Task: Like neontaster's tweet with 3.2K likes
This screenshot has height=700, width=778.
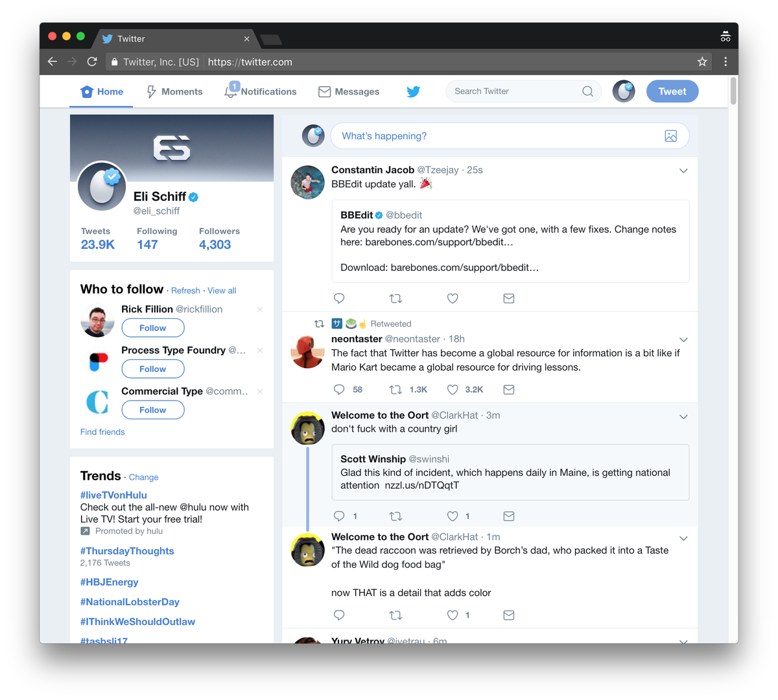Action: pyautogui.click(x=453, y=390)
